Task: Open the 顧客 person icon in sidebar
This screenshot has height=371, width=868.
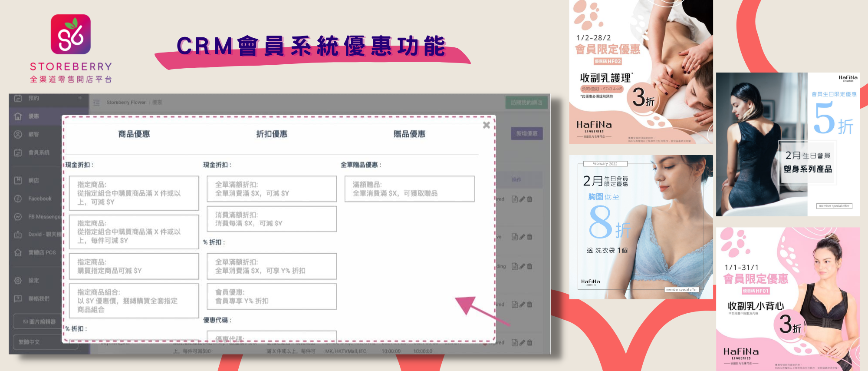Action: pyautogui.click(x=18, y=134)
